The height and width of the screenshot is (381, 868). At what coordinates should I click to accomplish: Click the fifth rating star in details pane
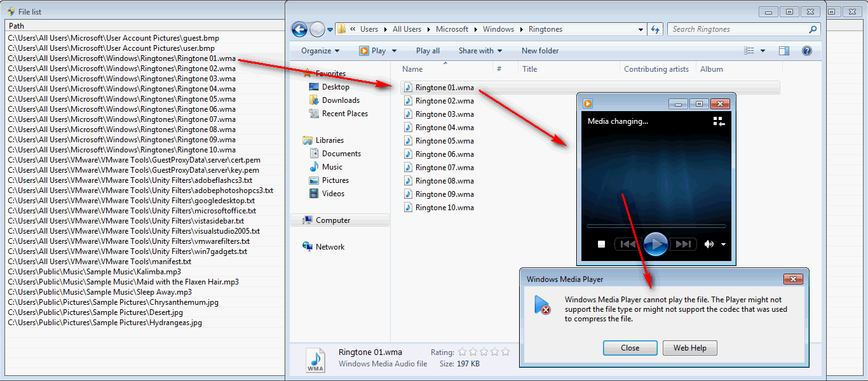pyautogui.click(x=505, y=352)
